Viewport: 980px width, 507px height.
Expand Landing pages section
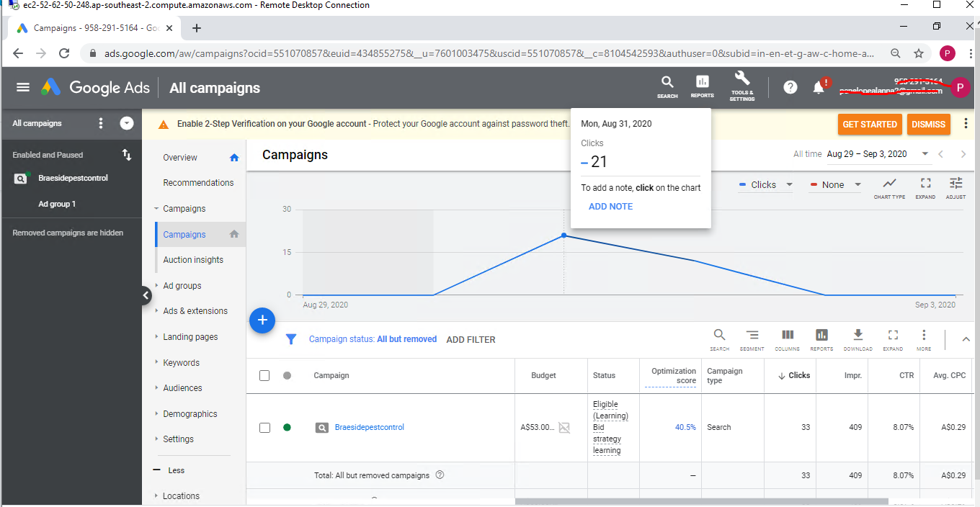click(156, 336)
